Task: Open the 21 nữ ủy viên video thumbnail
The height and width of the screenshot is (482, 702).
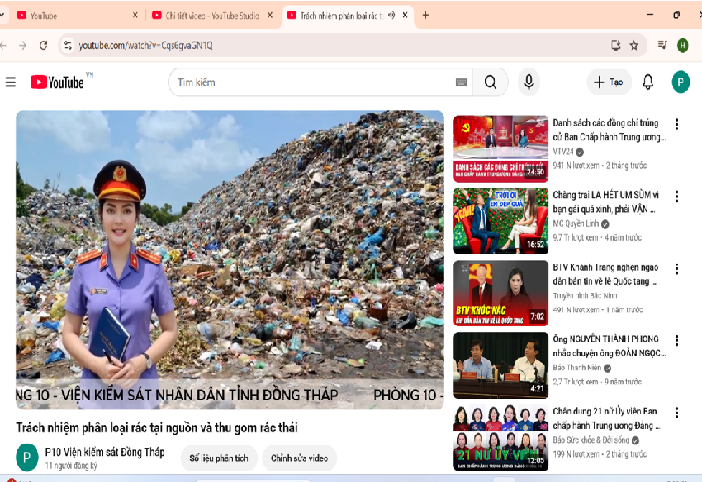Action: pos(500,437)
